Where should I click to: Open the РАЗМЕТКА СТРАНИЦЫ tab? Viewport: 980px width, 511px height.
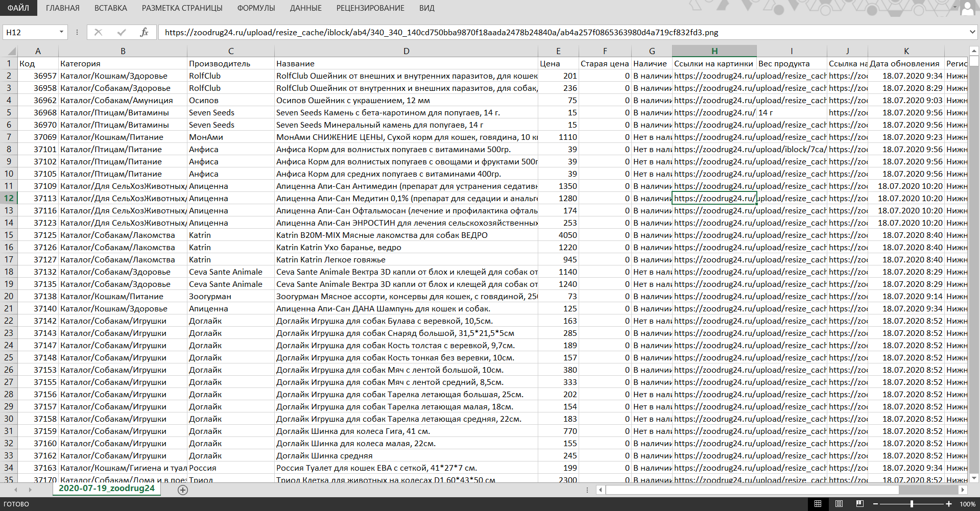(x=182, y=8)
